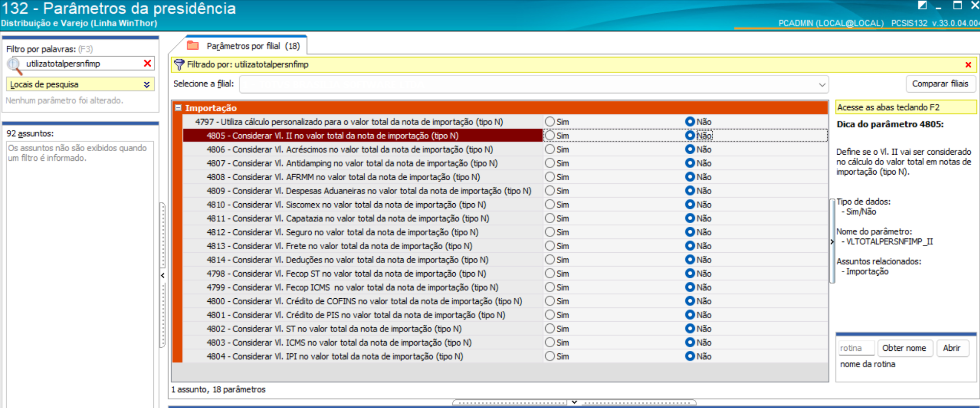Collapse the Importação group
980x408 pixels.
[x=178, y=108]
